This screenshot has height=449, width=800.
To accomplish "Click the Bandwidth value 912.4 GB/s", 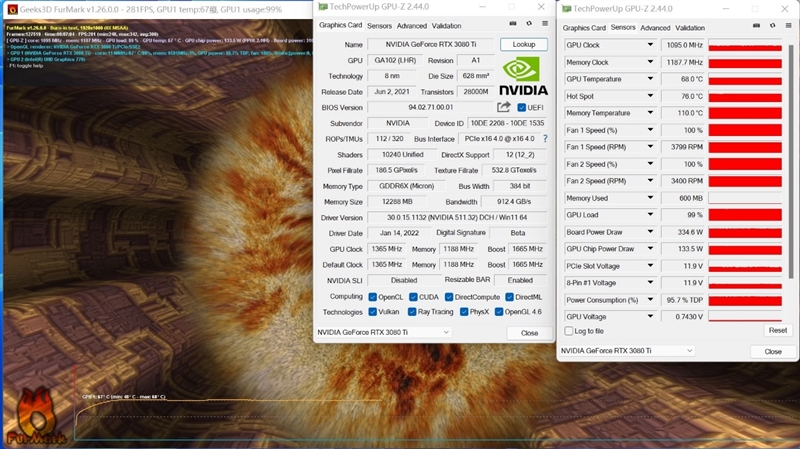I will point(514,202).
